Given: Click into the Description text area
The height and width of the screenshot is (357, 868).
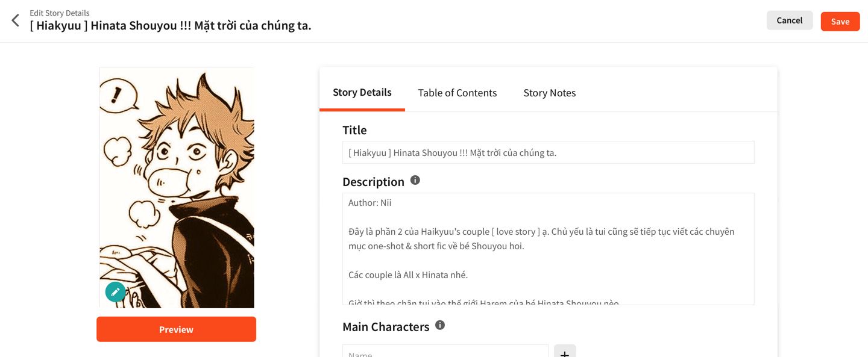Looking at the screenshot, I should point(549,249).
